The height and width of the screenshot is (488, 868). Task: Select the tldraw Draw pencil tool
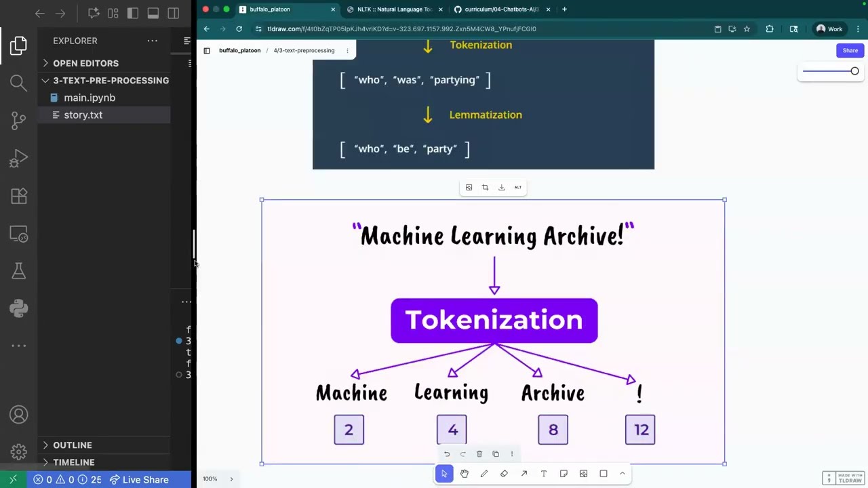coord(484,474)
